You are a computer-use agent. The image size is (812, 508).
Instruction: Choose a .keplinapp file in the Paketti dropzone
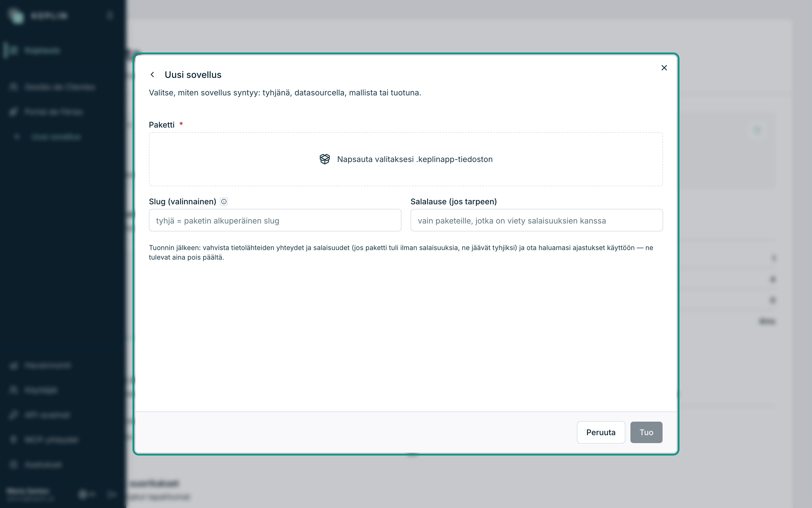tap(406, 159)
